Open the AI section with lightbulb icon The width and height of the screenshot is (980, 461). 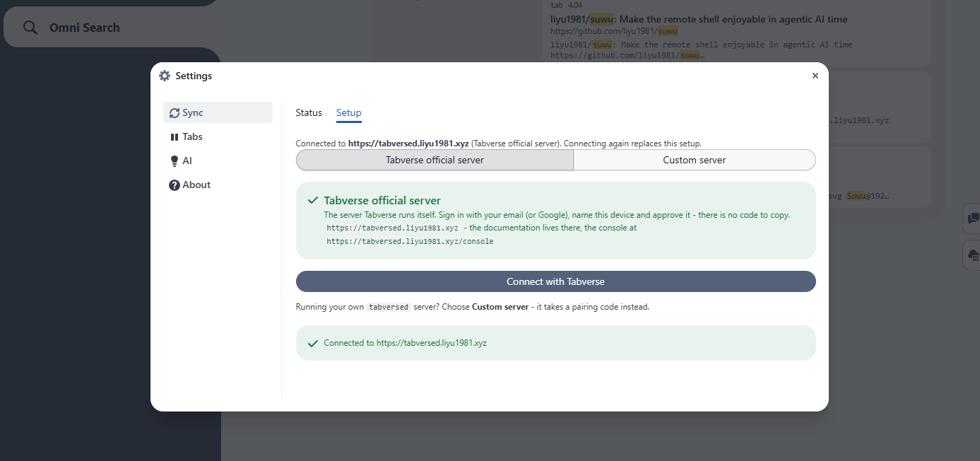[x=218, y=161]
